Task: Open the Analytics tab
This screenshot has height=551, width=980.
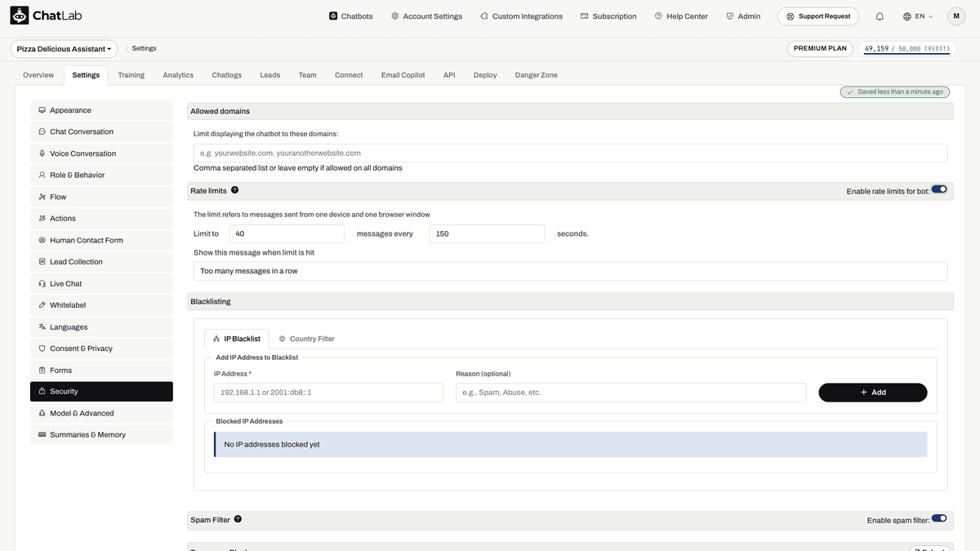Action: tap(178, 75)
